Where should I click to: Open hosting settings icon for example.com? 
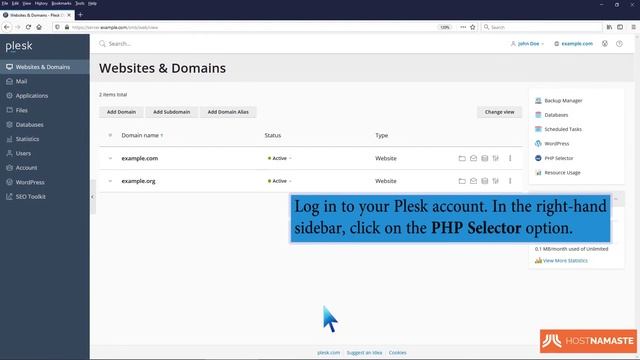(496, 158)
